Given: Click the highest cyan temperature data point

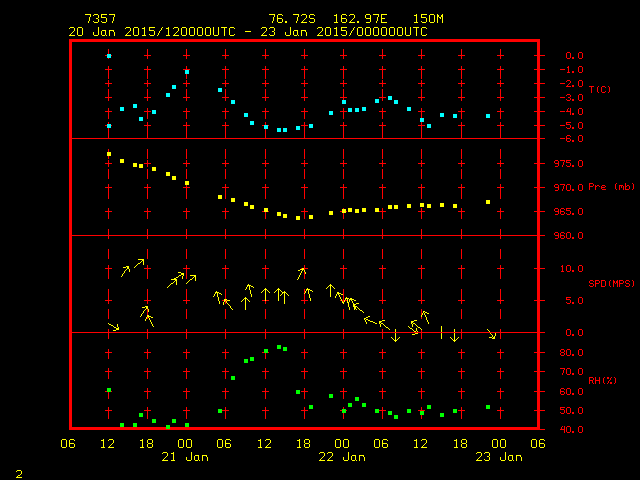Looking at the screenshot, I should click(109, 56).
